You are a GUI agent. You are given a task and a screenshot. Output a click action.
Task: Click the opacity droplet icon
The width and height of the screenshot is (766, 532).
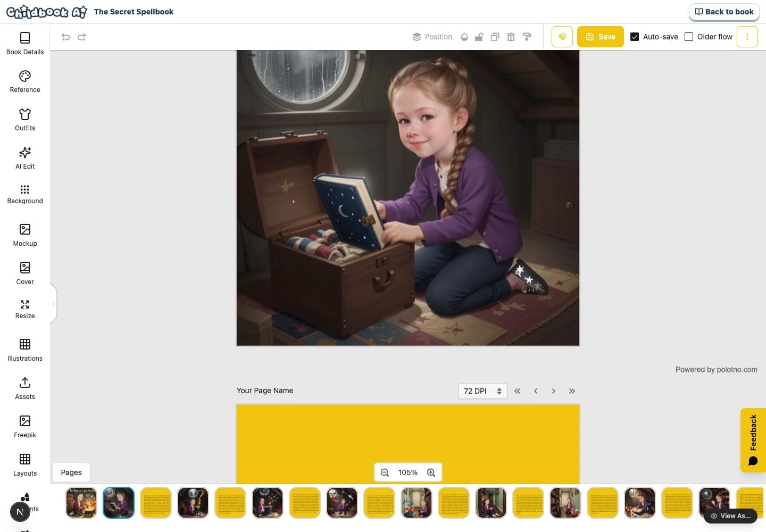click(464, 37)
